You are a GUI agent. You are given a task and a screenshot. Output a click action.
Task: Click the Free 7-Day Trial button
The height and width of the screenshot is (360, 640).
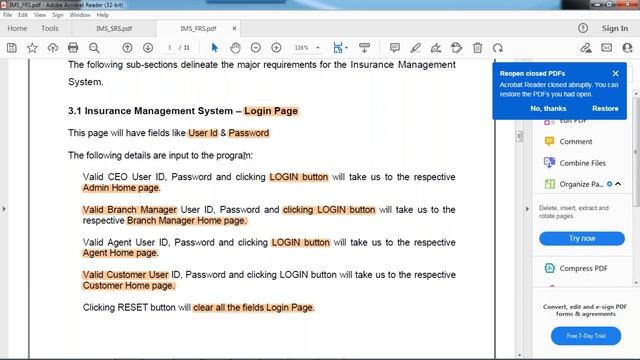[586, 336]
